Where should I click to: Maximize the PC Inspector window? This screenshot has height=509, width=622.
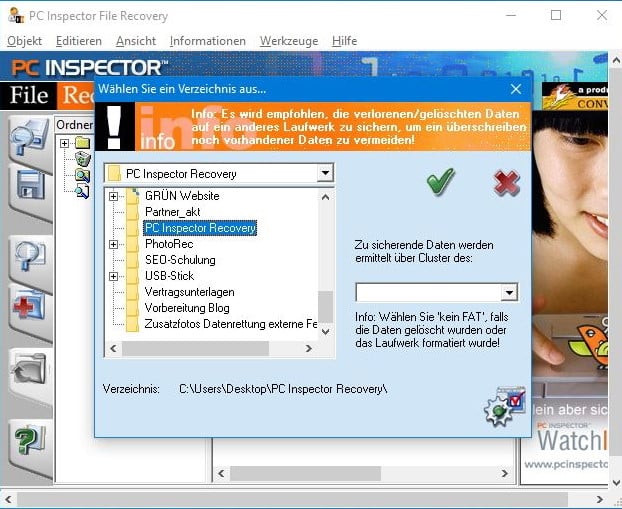[x=556, y=15]
